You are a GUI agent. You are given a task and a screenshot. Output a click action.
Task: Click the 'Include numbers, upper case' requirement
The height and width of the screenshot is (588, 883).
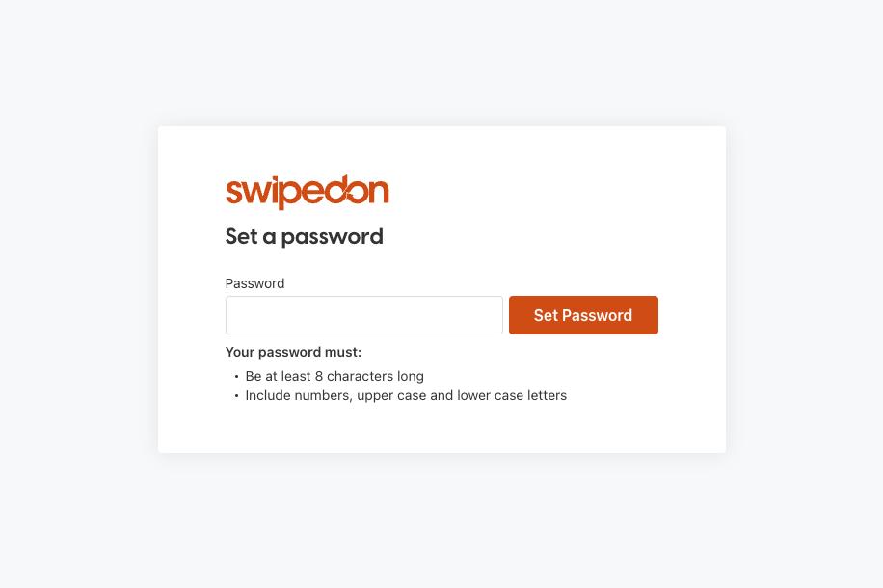[335, 395]
